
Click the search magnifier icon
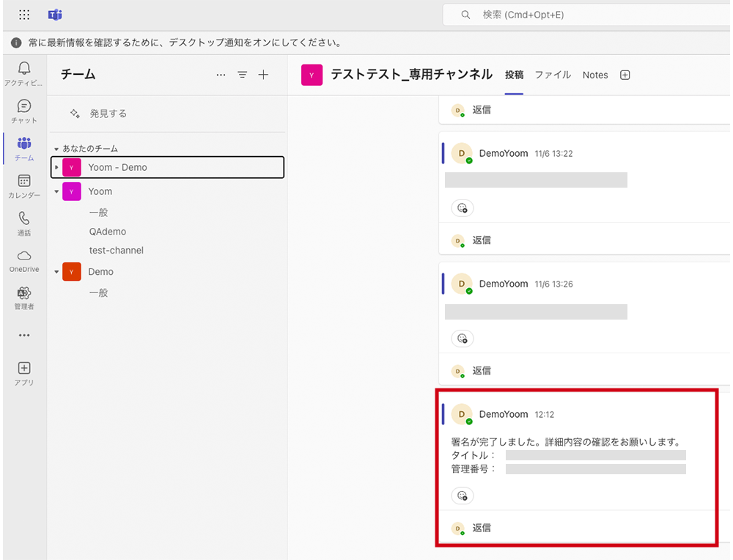point(465,15)
